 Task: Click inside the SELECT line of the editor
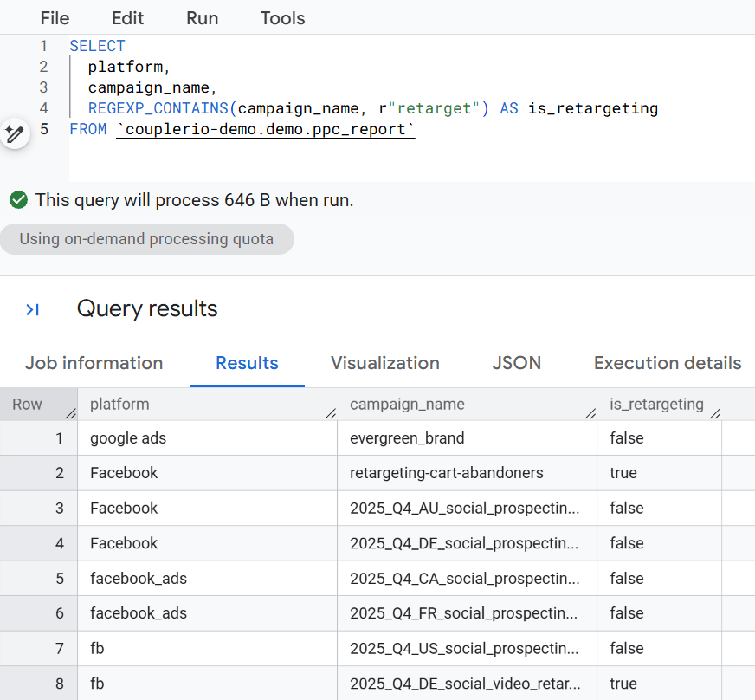[x=97, y=46]
